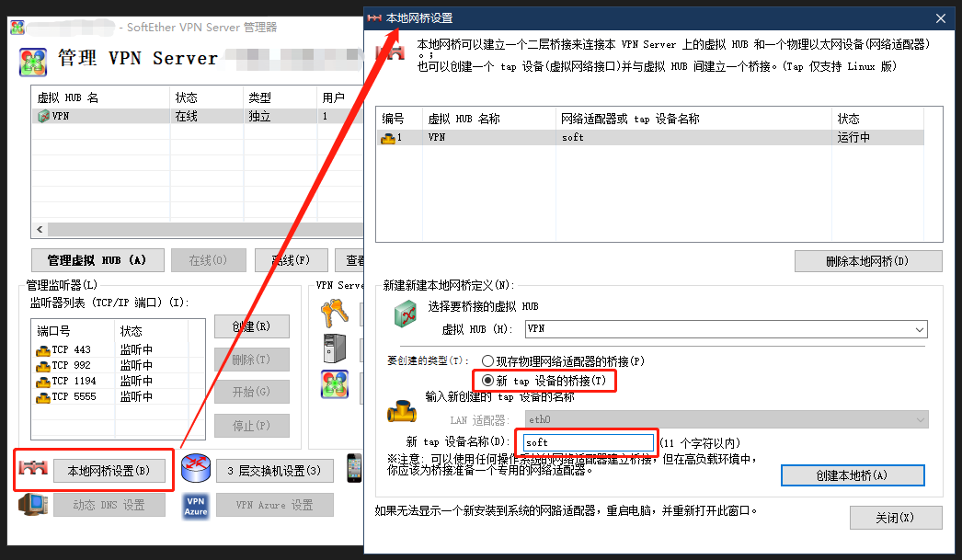The width and height of the screenshot is (962, 560).
Task: Click the 删除本地网桥(D) button
Action: click(867, 261)
